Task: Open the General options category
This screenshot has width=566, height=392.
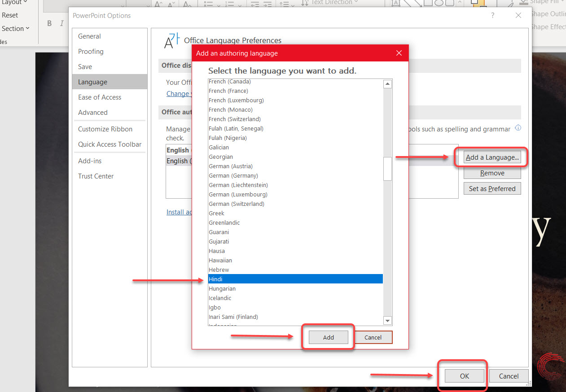Action: [110, 36]
